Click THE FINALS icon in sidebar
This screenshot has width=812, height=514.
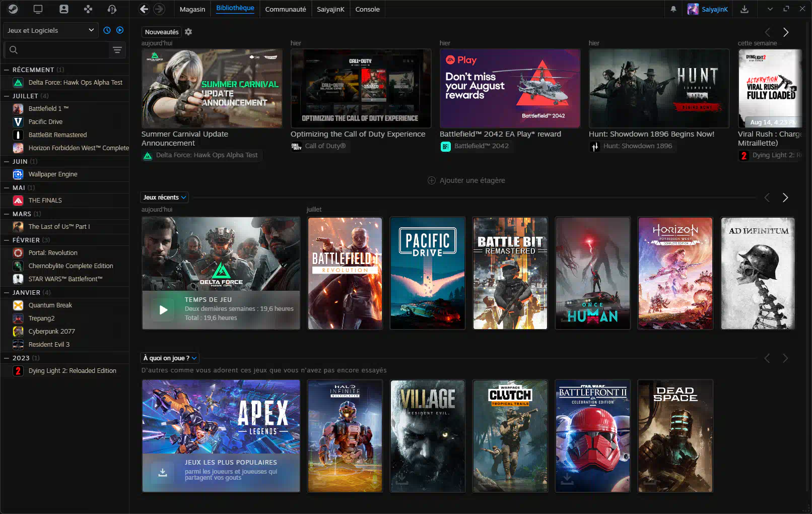point(18,201)
